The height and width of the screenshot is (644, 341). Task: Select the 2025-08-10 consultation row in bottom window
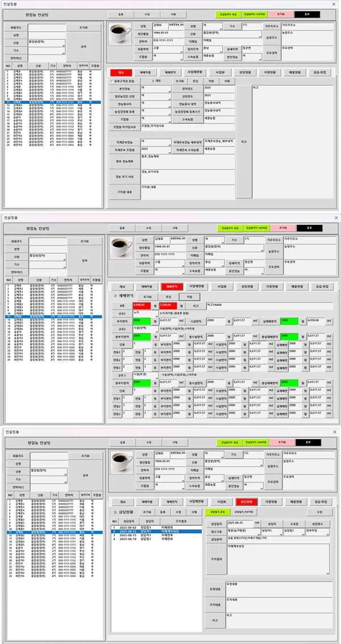[157, 538]
